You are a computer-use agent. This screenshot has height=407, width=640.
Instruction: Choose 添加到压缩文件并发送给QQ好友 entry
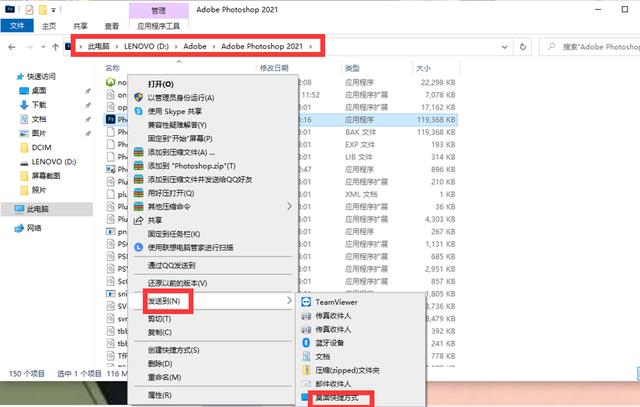(x=212, y=179)
